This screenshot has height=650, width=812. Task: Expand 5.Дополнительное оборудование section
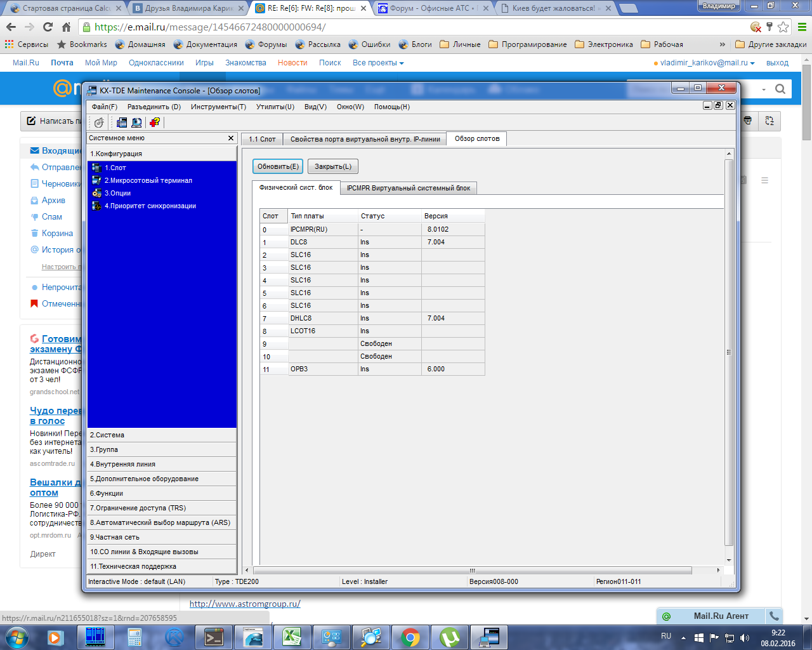click(x=162, y=479)
